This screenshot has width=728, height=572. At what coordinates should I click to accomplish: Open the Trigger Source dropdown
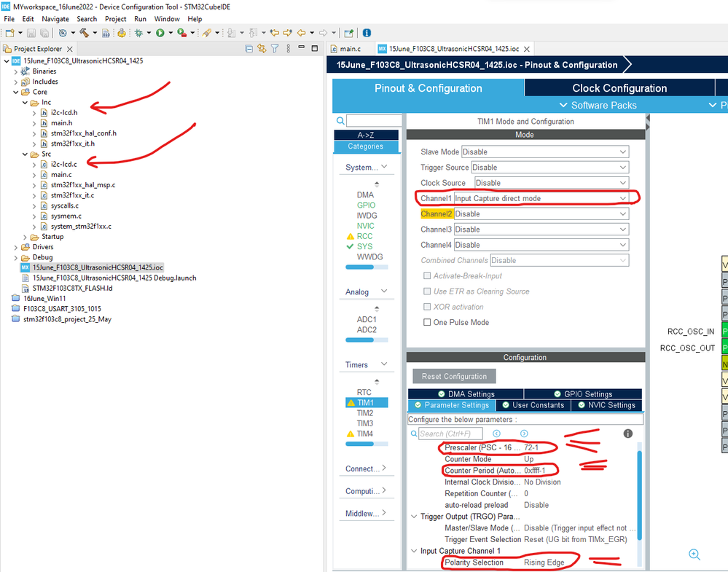[x=550, y=167]
